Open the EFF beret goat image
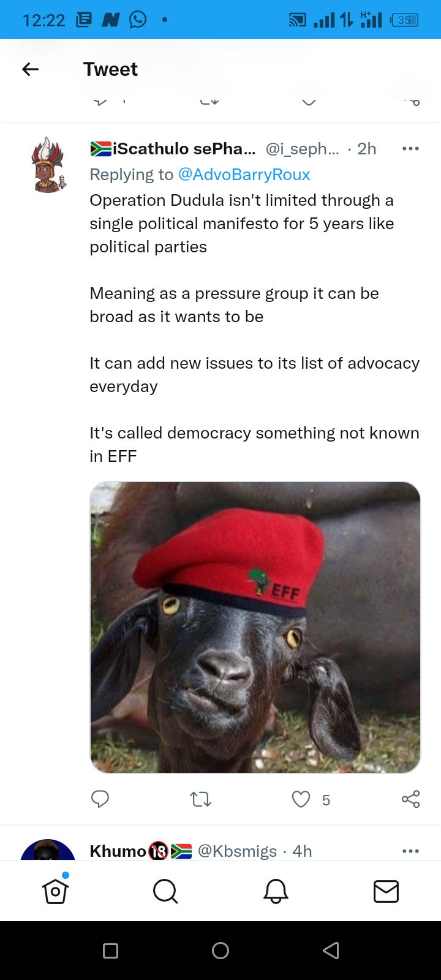The height and width of the screenshot is (980, 441). (x=255, y=627)
